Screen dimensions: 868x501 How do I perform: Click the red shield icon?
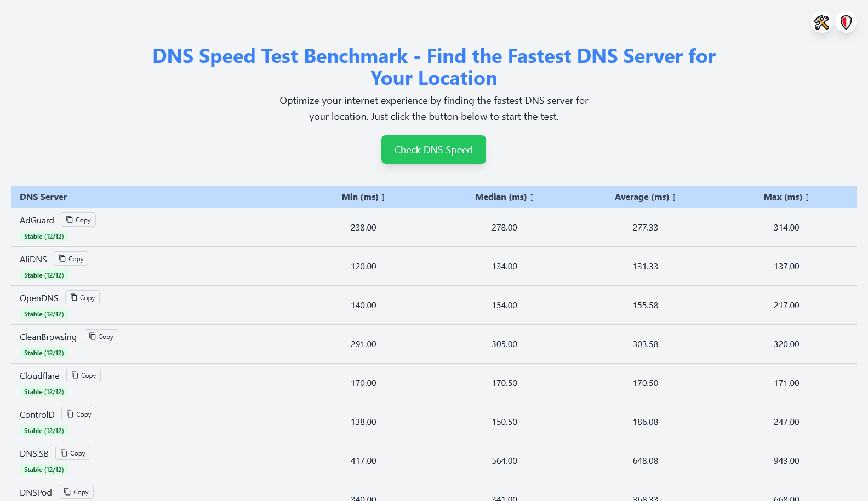[846, 22]
